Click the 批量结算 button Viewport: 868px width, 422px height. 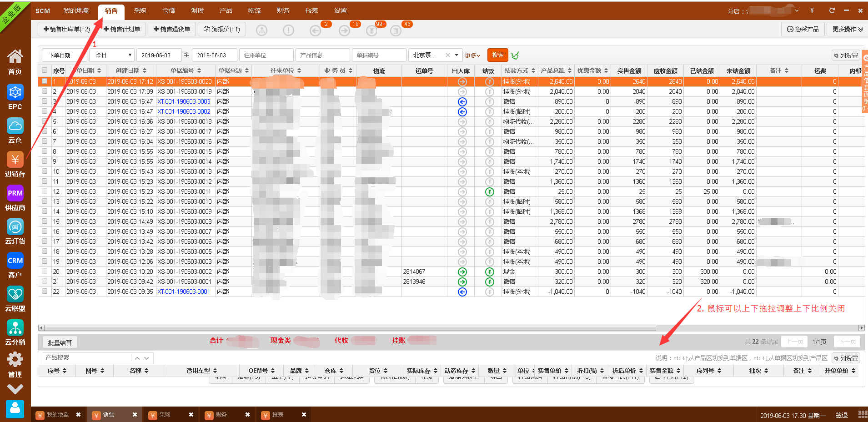click(60, 342)
